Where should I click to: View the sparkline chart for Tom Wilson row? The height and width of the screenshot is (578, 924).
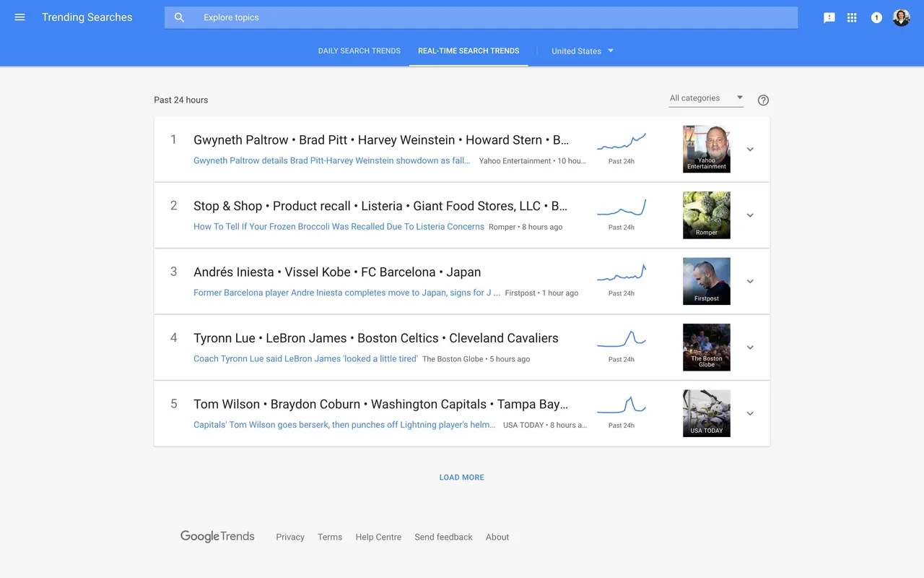point(622,405)
